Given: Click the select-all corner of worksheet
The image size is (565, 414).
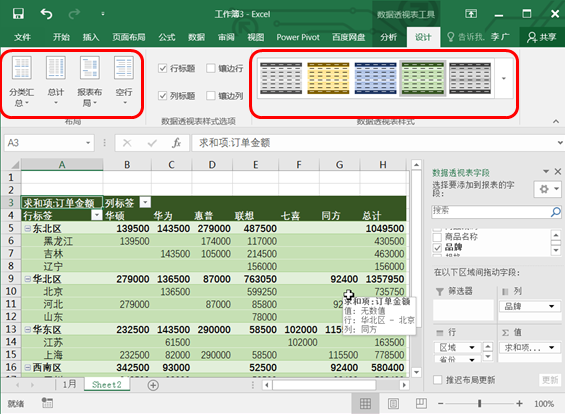Looking at the screenshot, I should coord(14,165).
